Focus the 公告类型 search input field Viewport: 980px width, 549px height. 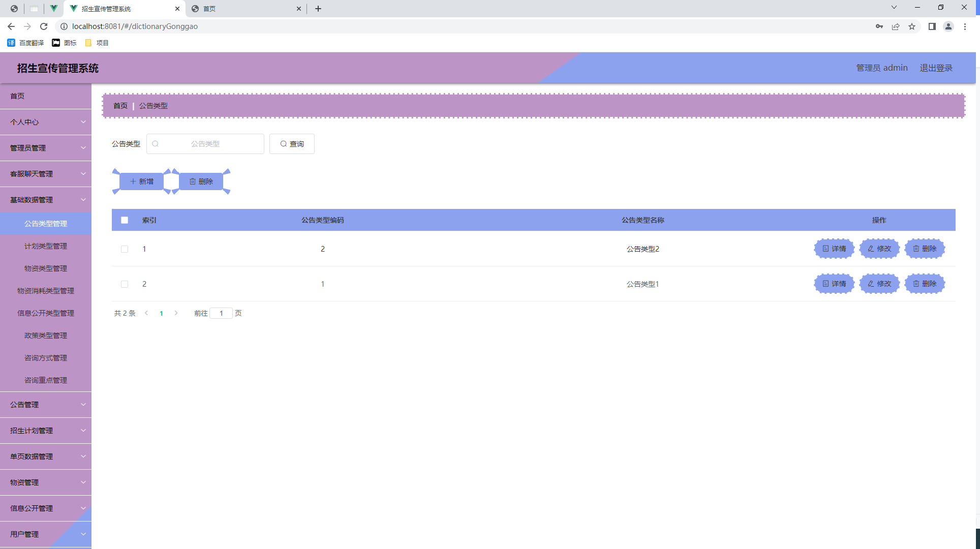[x=205, y=144]
